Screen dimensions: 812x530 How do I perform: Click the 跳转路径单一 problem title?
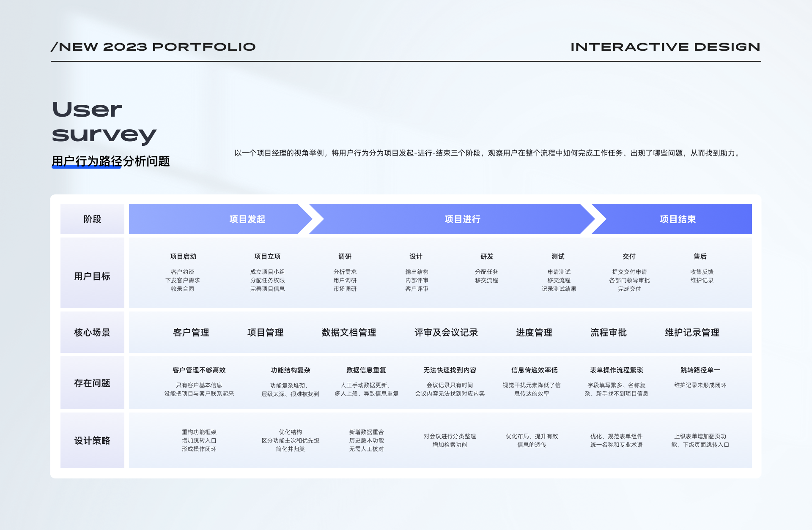700,370
